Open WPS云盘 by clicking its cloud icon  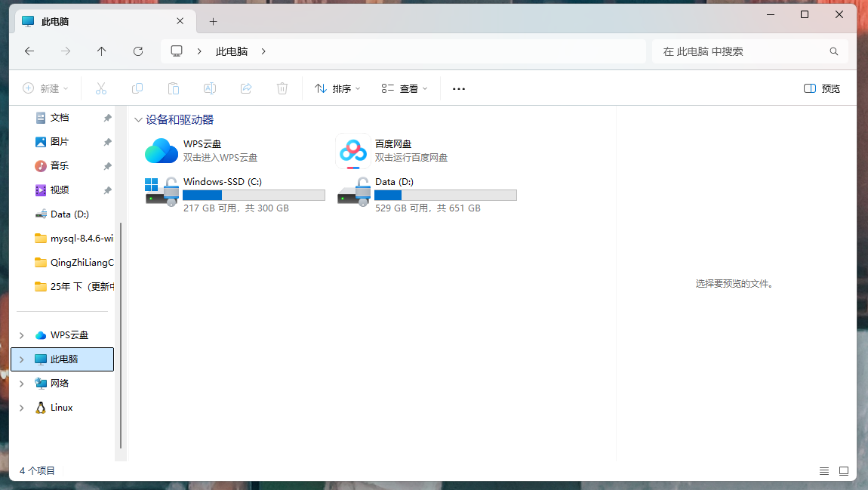[160, 151]
